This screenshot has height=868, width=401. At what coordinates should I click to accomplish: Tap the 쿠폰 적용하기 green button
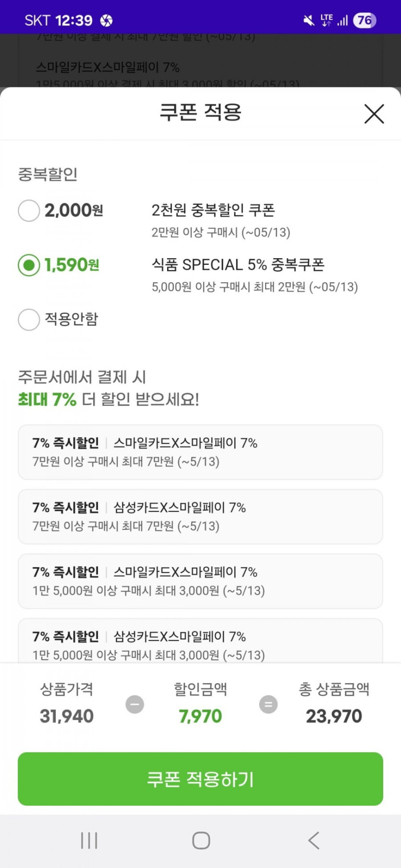tap(200, 779)
